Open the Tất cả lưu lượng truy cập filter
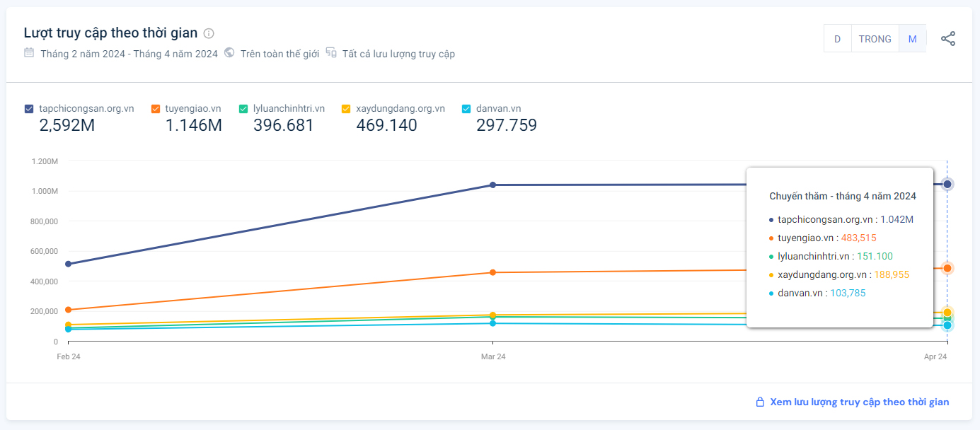The height and width of the screenshot is (430, 980). (398, 54)
